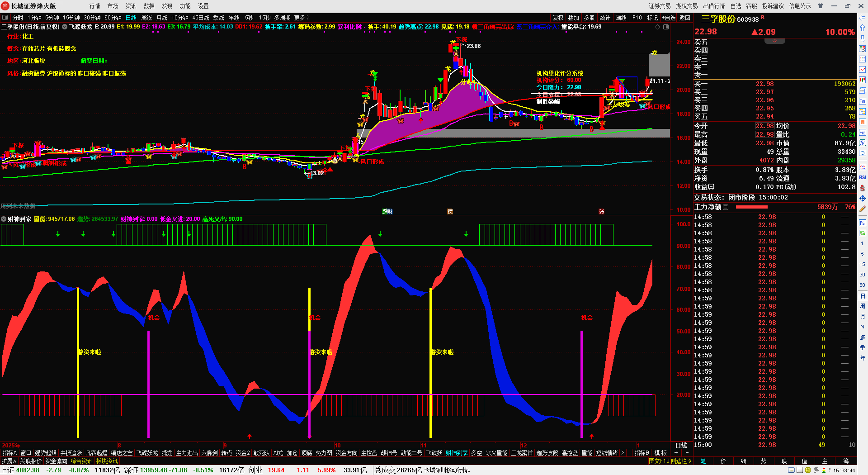Image resolution: width=868 pixels, height=475 pixels.
Task: Collapse sidebar via 侧边栏 button
Action: coord(682,461)
